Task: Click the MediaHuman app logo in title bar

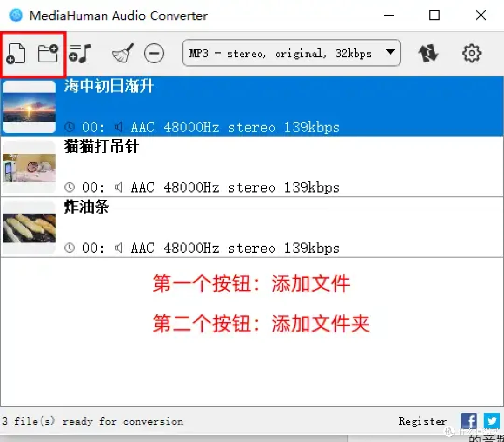Action: click(16, 15)
